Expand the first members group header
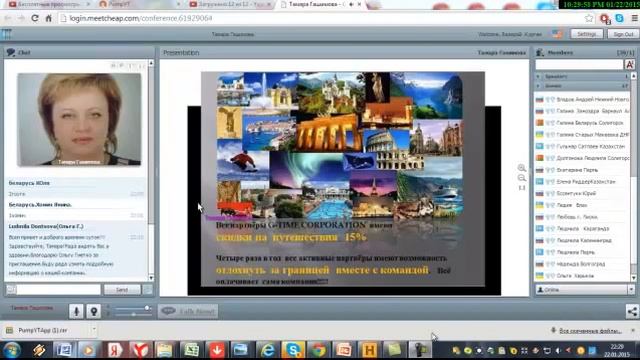Image resolution: width=640 pixels, height=360 pixels. (x=582, y=76)
